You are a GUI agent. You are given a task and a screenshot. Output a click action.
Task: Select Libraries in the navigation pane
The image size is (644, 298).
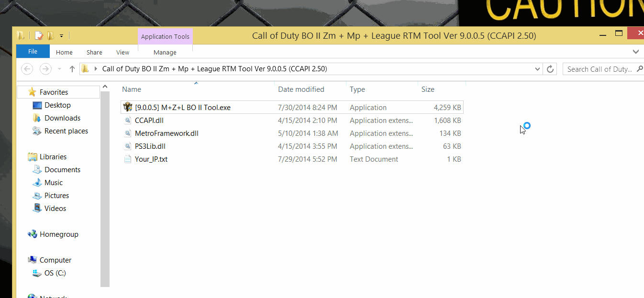53,157
